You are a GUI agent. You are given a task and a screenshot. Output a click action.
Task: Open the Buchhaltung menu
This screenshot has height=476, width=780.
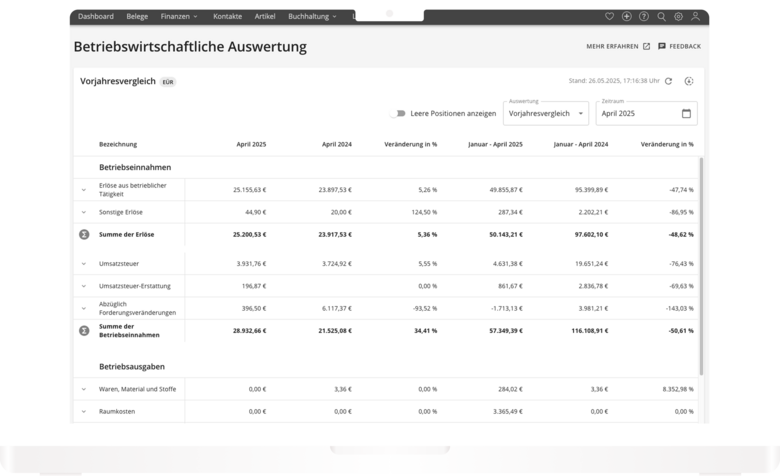click(312, 17)
